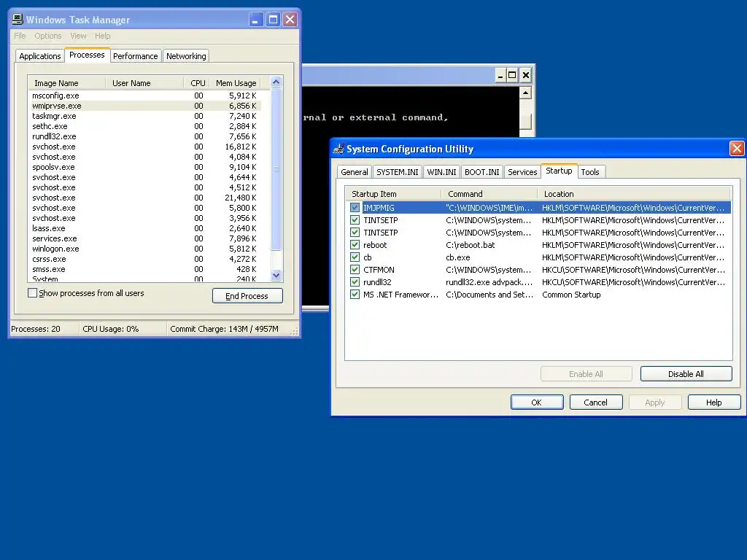747x560 pixels.
Task: Minimize the Windows Task Manager window
Action: (256, 20)
